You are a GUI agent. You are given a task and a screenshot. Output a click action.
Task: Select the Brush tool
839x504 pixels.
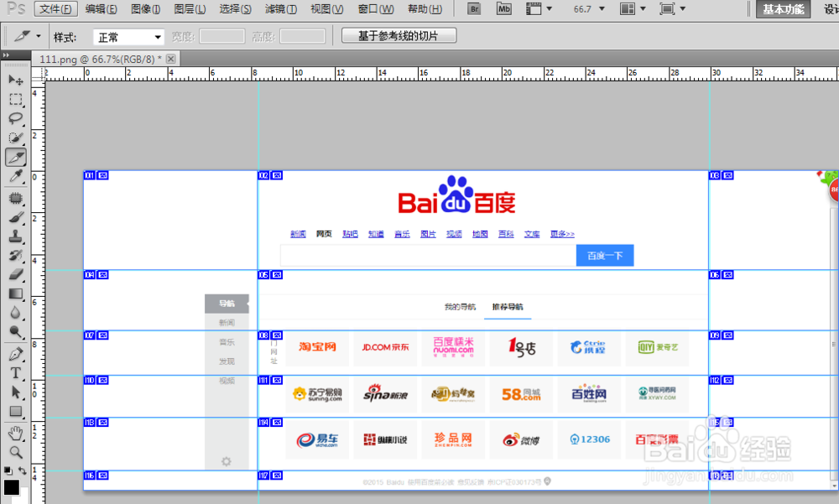(x=15, y=217)
